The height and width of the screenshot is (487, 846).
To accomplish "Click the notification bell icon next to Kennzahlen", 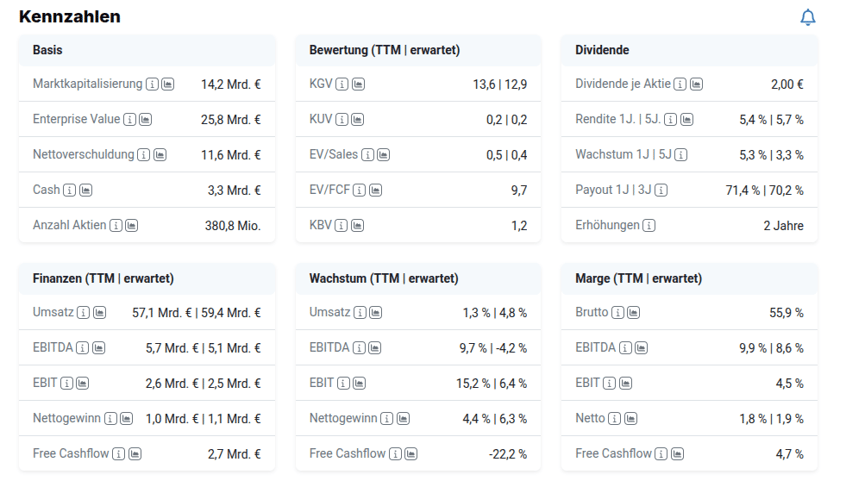I will [808, 17].
